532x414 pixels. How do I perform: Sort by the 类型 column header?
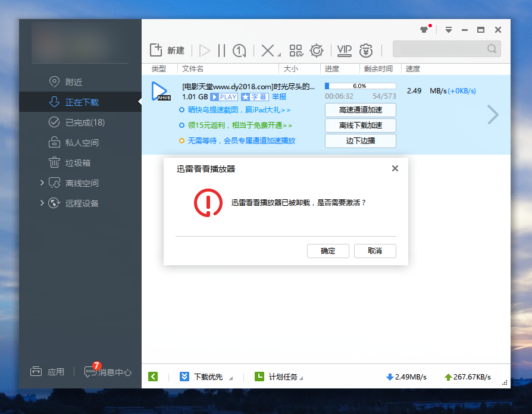click(x=159, y=69)
